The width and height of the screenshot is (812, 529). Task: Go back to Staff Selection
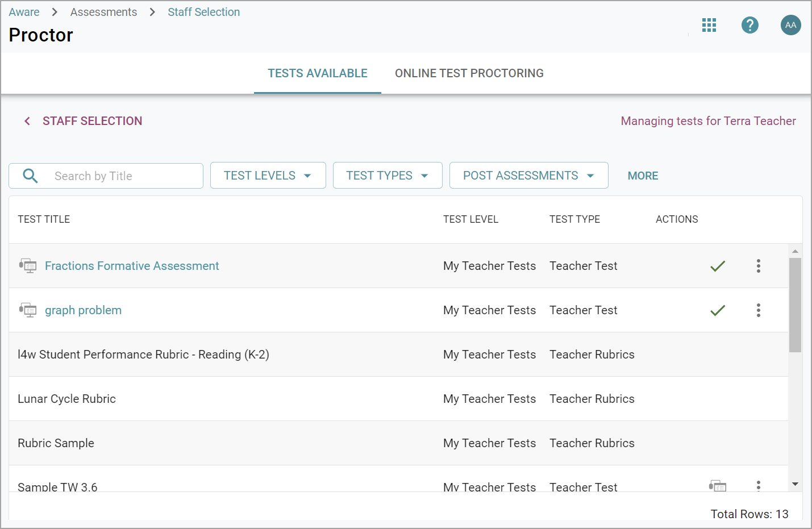click(84, 121)
